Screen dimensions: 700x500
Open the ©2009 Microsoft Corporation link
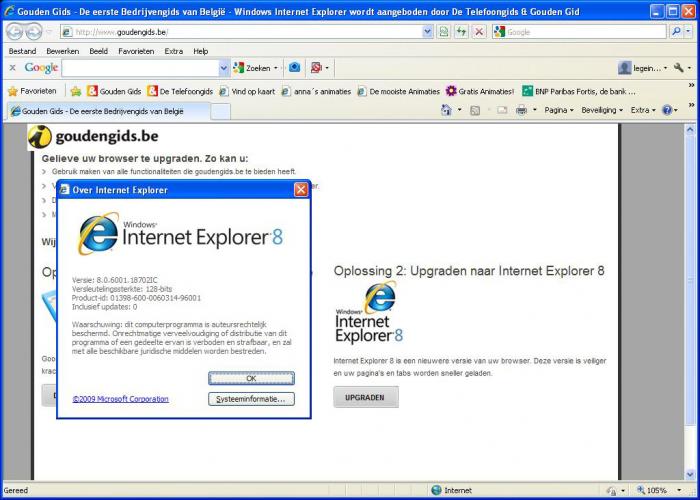pos(121,399)
